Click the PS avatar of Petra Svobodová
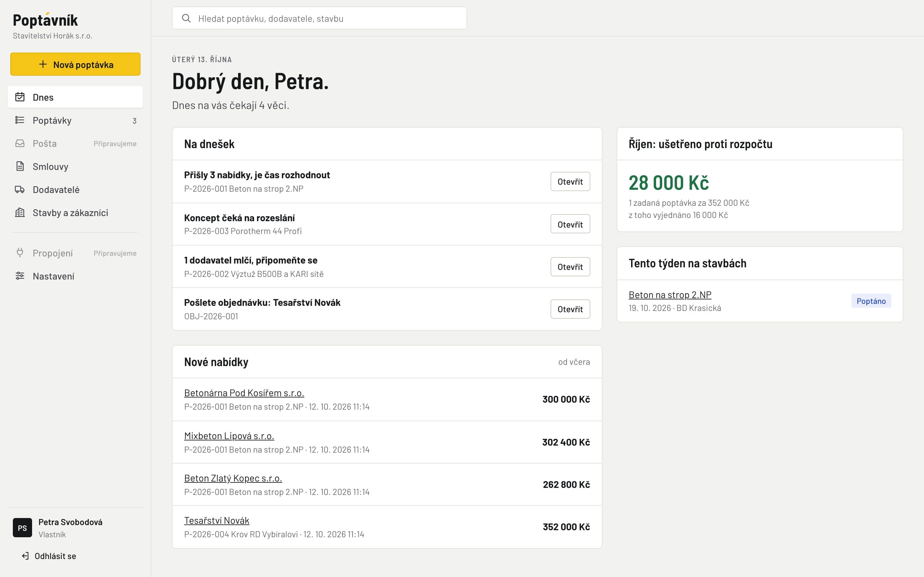 point(22,528)
